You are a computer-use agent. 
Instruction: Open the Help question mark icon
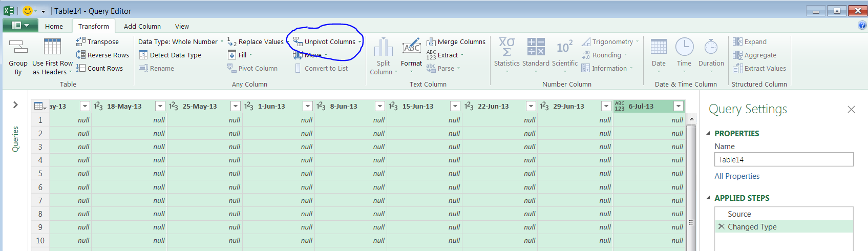862,26
